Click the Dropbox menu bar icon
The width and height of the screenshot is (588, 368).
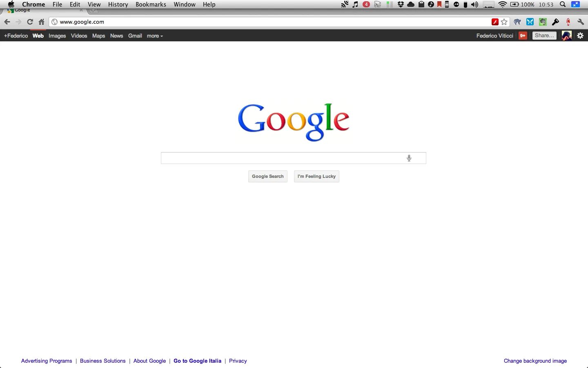click(x=401, y=4)
